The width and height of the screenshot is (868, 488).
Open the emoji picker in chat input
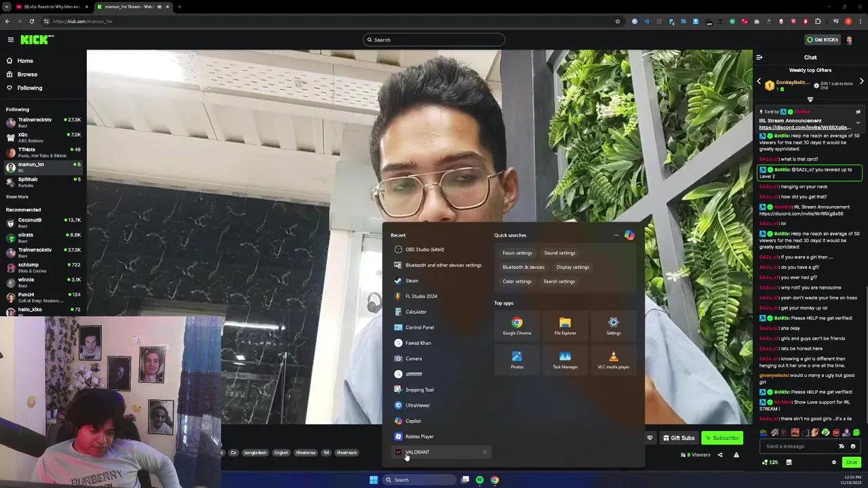[x=853, y=447]
